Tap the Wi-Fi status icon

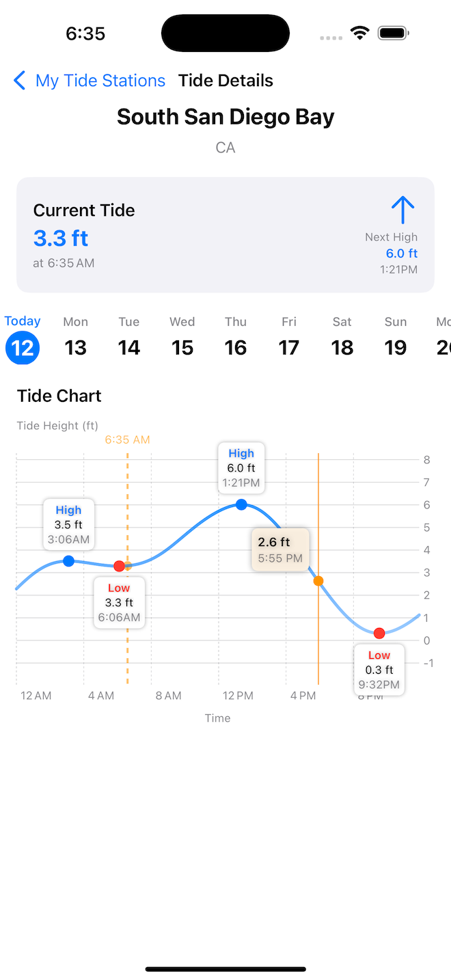[x=359, y=33]
